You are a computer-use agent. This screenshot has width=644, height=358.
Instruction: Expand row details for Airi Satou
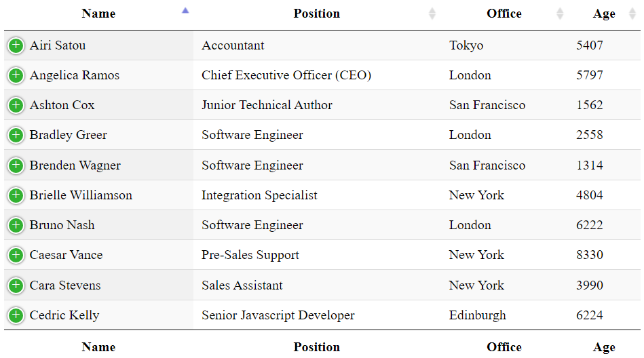click(x=16, y=45)
